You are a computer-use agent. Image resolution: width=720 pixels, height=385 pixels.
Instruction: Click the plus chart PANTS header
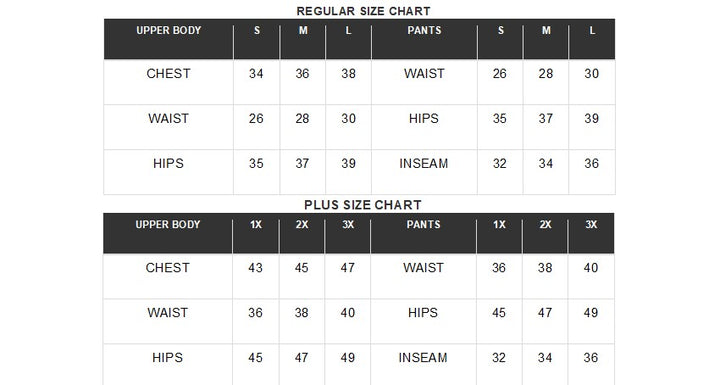coord(423,225)
